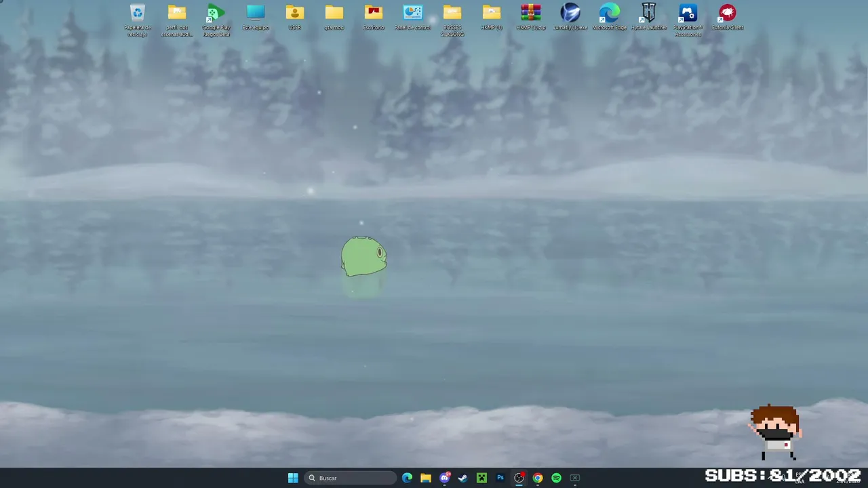Select the Hytale Launcher desktop shortcut
Screen dimensions: 868x488
pyautogui.click(x=649, y=17)
